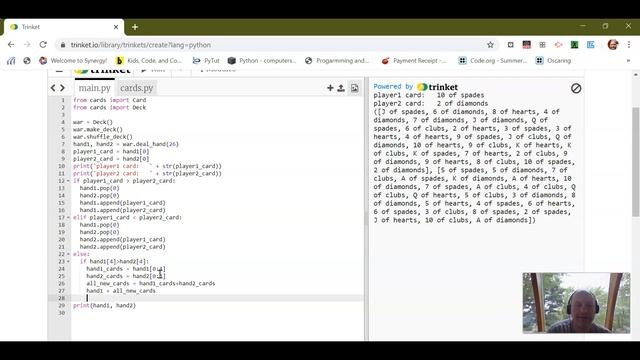Go to the previous file tab arrow
The width and height of the screenshot is (640, 360).
[x=53, y=88]
